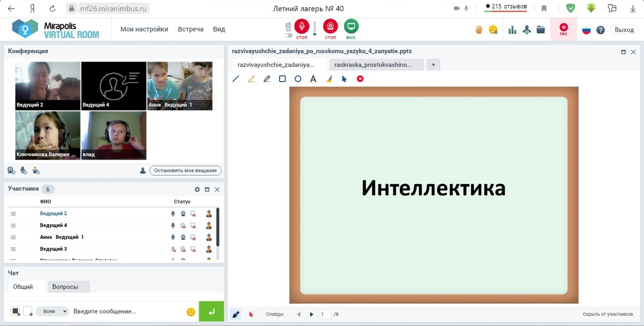This screenshot has width=644, height=326.
Task: Select drawing mode brush icon below slide
Action: [236, 314]
